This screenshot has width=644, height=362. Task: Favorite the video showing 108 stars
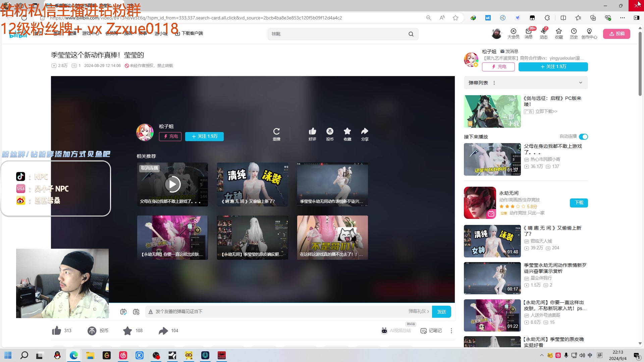coord(127,330)
